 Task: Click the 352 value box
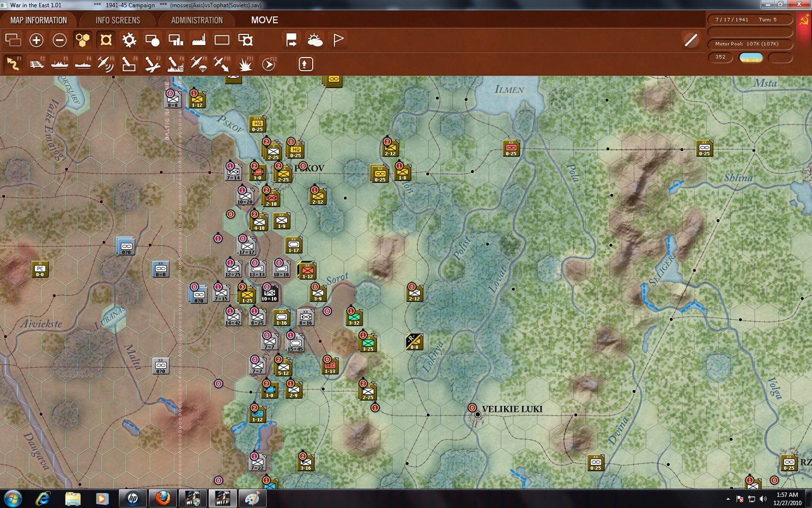[721, 57]
